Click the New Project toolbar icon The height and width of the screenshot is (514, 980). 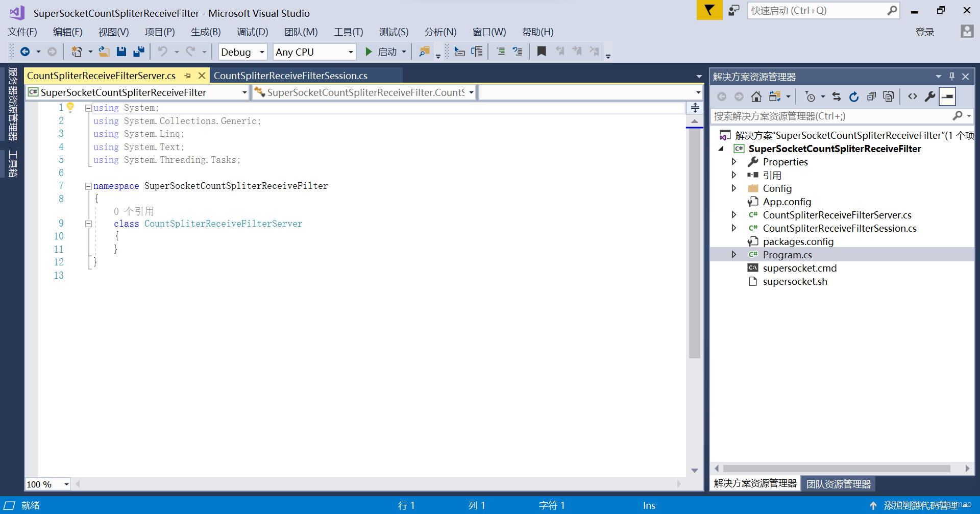pos(77,52)
